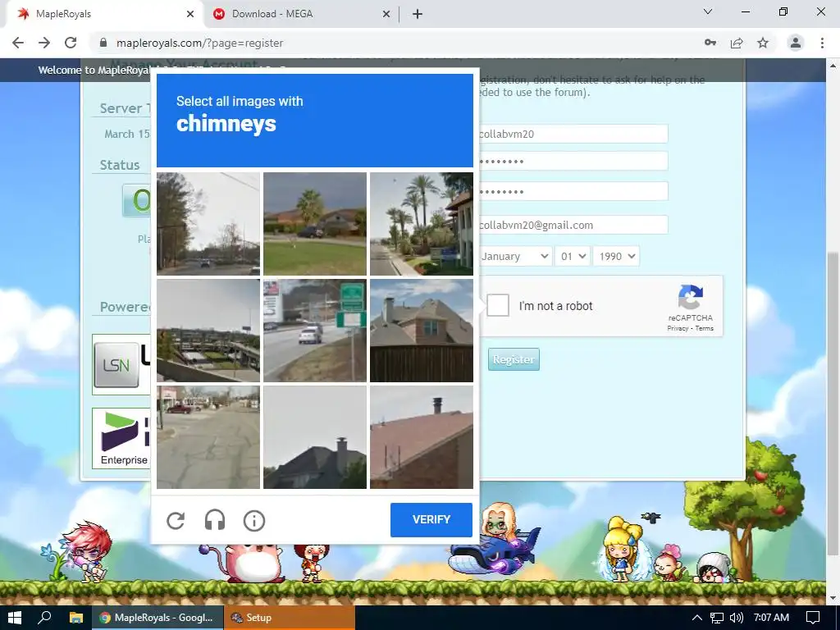Click the reCAPTCHA reload challenge icon
The height and width of the screenshot is (630, 840).
[x=176, y=520]
